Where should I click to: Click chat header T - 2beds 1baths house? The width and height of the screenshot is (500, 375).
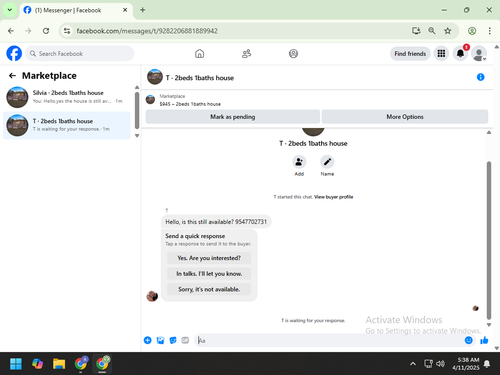(x=200, y=78)
